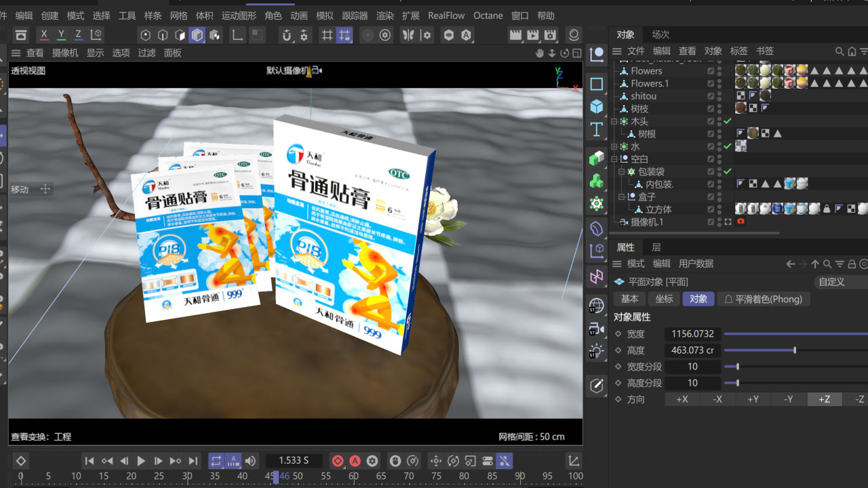Collapse the 木头 object tree node

[x=614, y=122]
